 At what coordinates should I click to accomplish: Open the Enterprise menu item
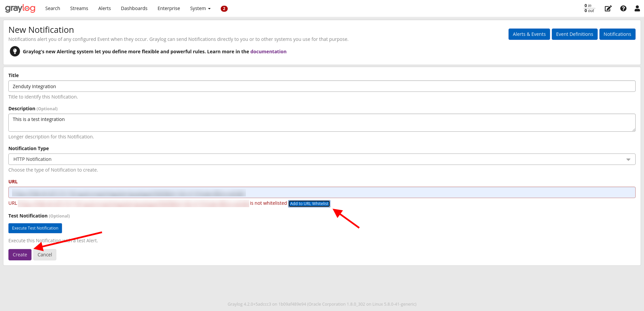[x=169, y=8]
